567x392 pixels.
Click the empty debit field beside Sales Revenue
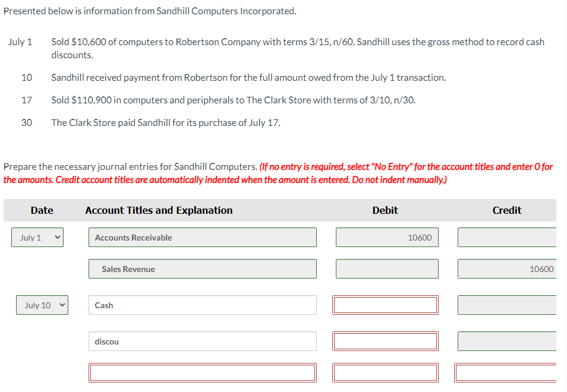(387, 268)
